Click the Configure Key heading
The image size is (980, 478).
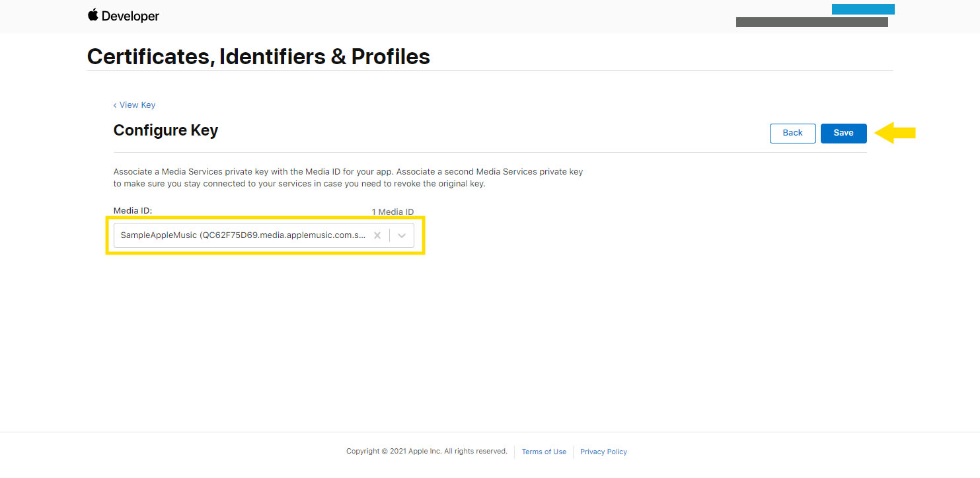pyautogui.click(x=166, y=130)
